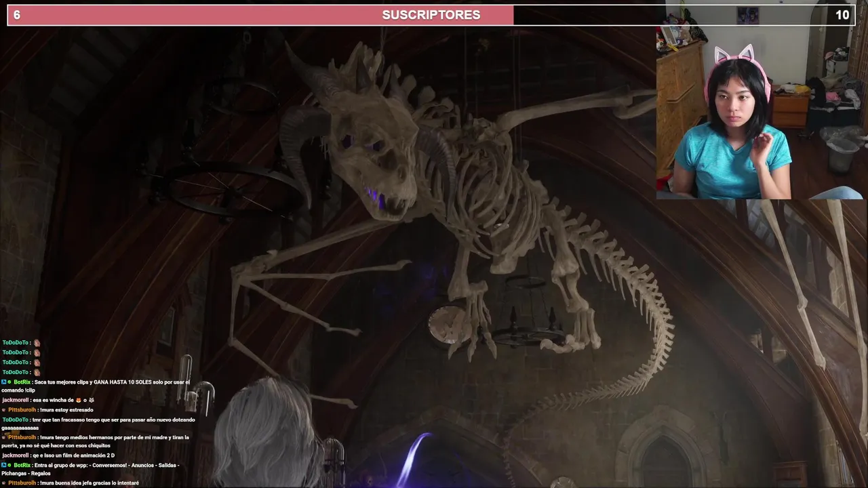Click emote in ToDoDoTo message directly above BotRix

point(37,372)
